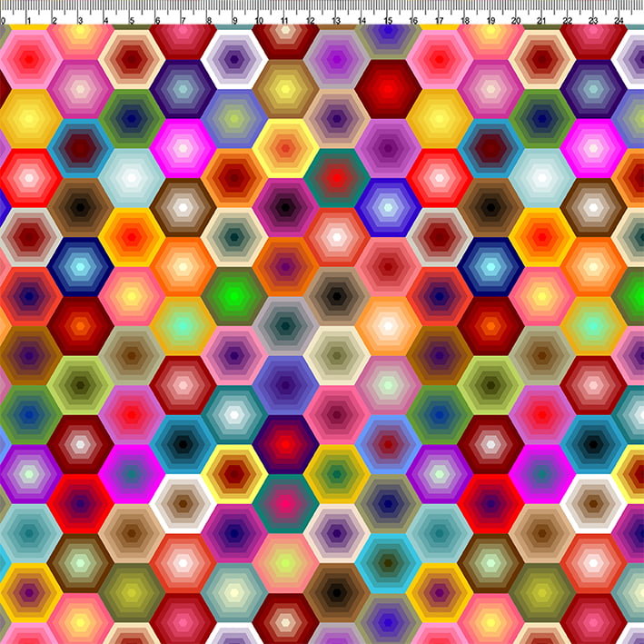
Task: Select ruler number 10
Action: pyautogui.click(x=259, y=21)
